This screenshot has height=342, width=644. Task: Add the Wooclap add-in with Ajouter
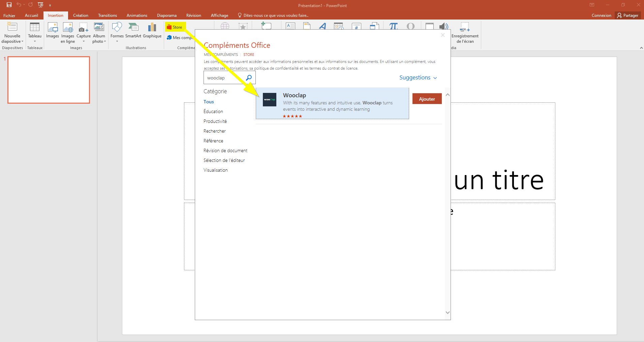click(427, 99)
